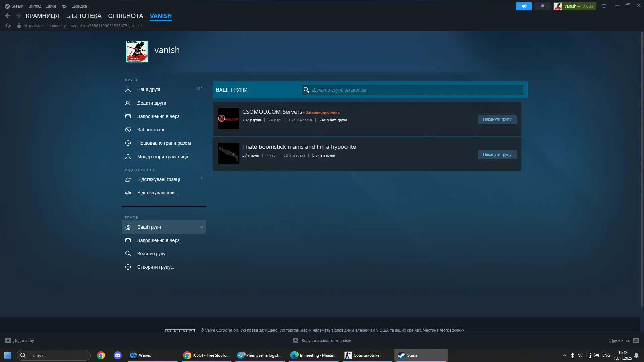Viewport: 644px width, 362px height.
Task: Click the page vertical scrollbar
Action: [642, 168]
